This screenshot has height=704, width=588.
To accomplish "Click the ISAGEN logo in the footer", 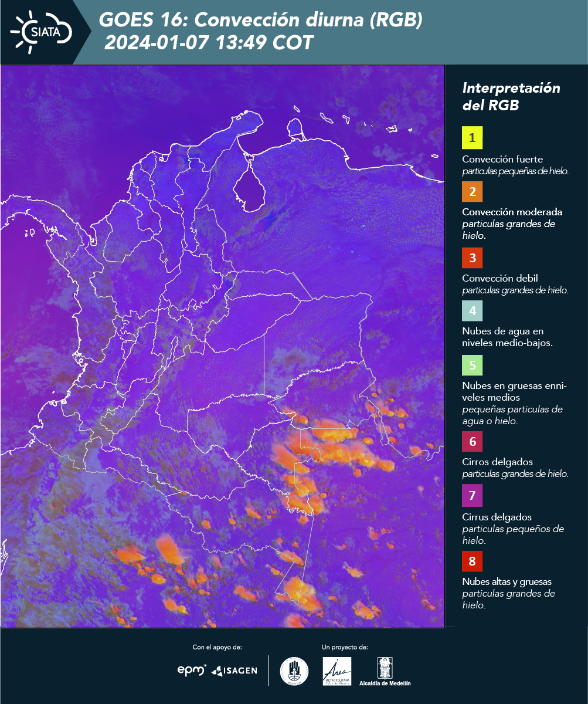I will coord(234,670).
